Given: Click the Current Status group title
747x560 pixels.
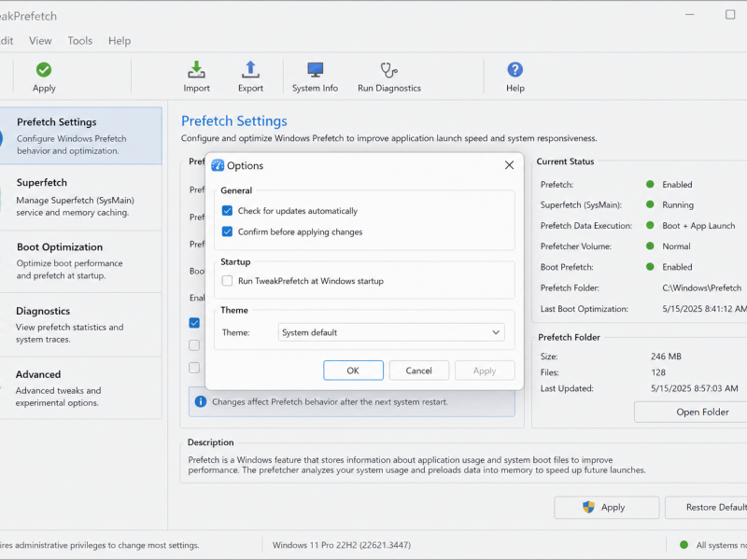Looking at the screenshot, I should pos(565,161).
